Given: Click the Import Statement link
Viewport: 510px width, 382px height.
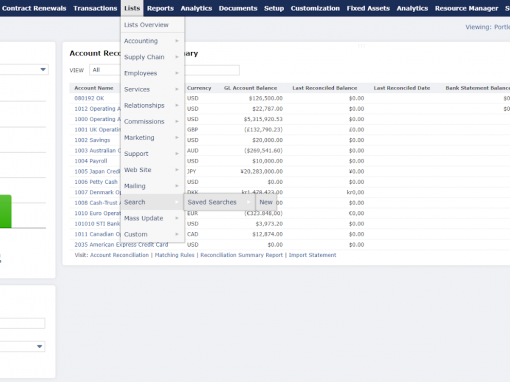Looking at the screenshot, I should tap(312, 255).
